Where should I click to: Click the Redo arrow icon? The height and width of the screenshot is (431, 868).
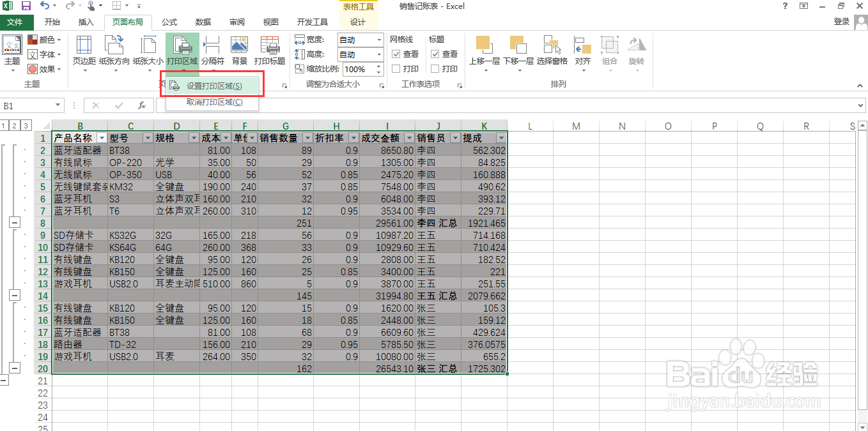point(69,6)
